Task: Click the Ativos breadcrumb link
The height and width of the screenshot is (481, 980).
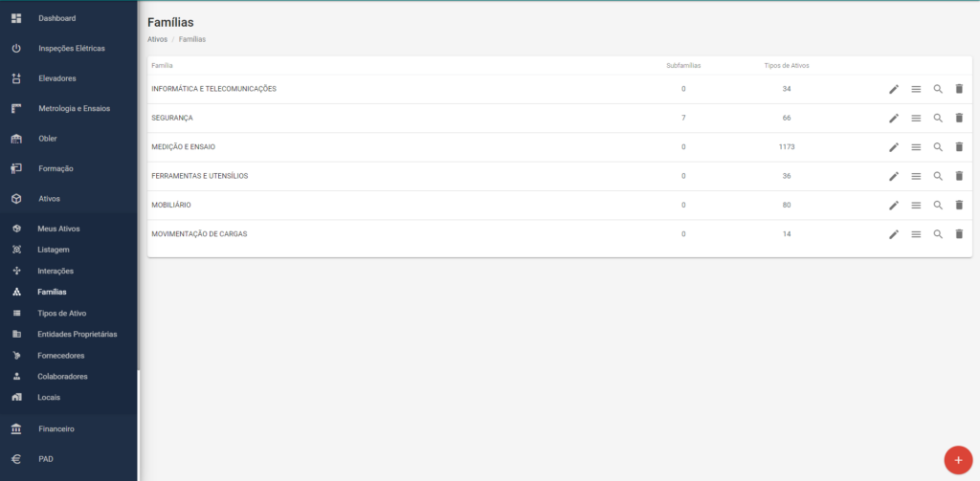Action: 158,39
